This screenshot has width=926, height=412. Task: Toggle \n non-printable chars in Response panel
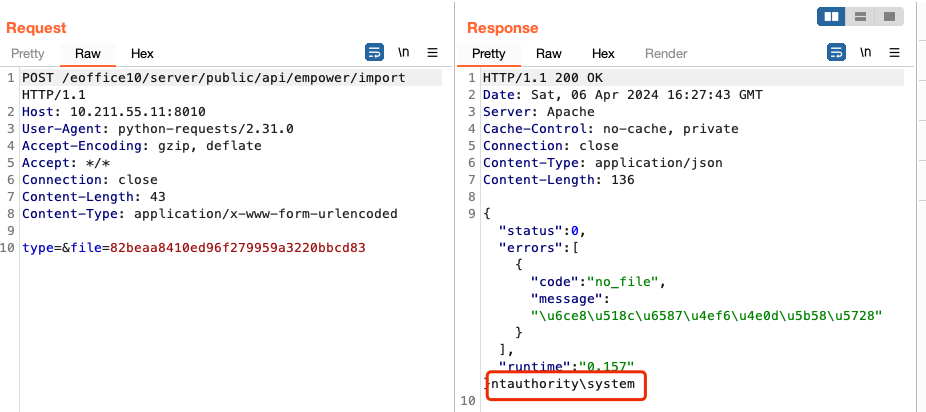865,53
